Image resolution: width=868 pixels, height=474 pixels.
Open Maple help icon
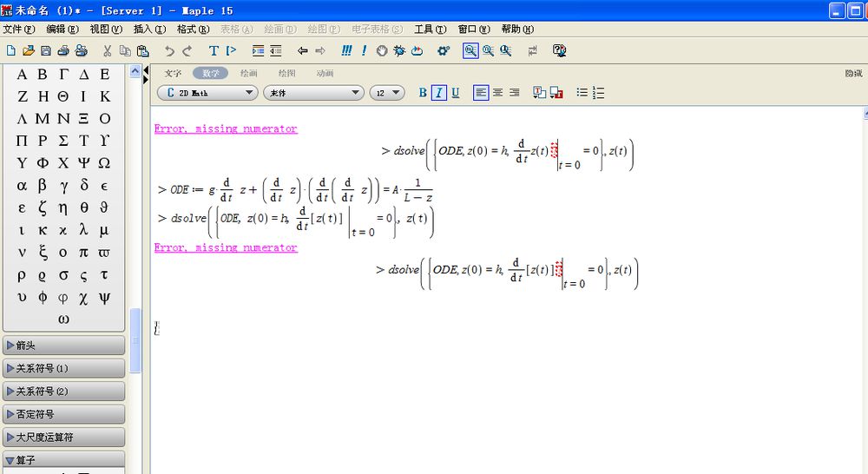[559, 51]
